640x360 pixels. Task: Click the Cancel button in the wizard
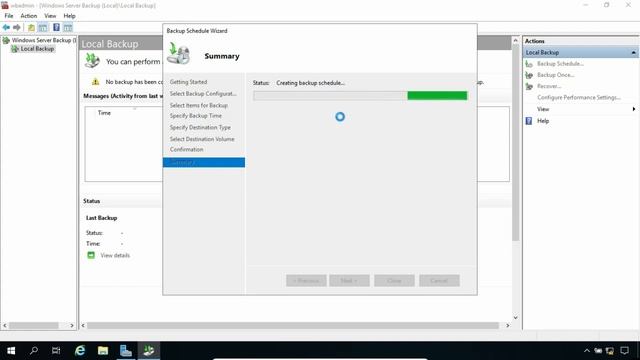pos(439,280)
